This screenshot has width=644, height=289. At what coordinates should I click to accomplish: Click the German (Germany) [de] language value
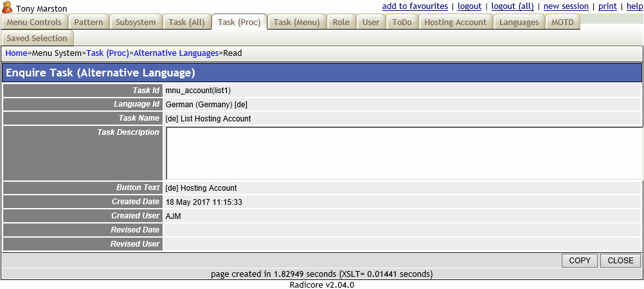[x=206, y=105]
